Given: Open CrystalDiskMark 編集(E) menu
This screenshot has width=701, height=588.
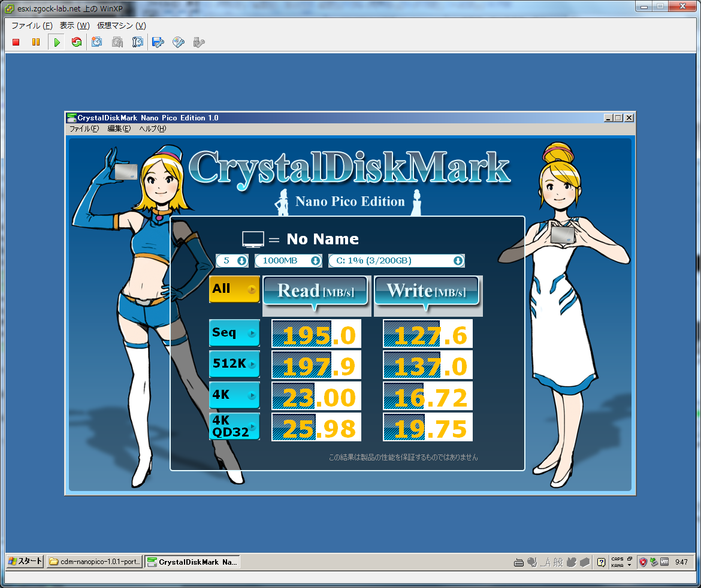Looking at the screenshot, I should pyautogui.click(x=119, y=129).
